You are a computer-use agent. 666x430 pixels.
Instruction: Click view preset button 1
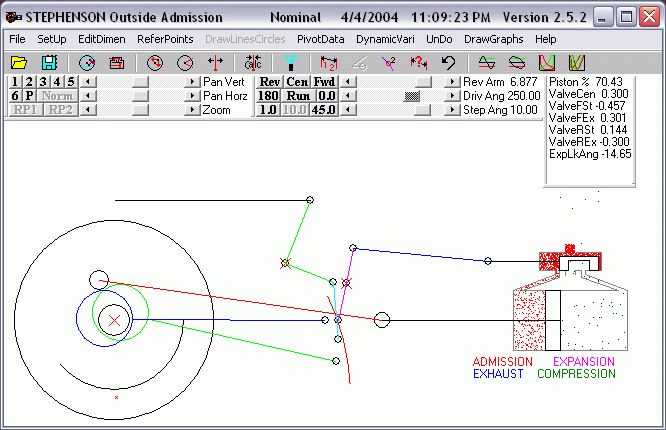(x=15, y=82)
